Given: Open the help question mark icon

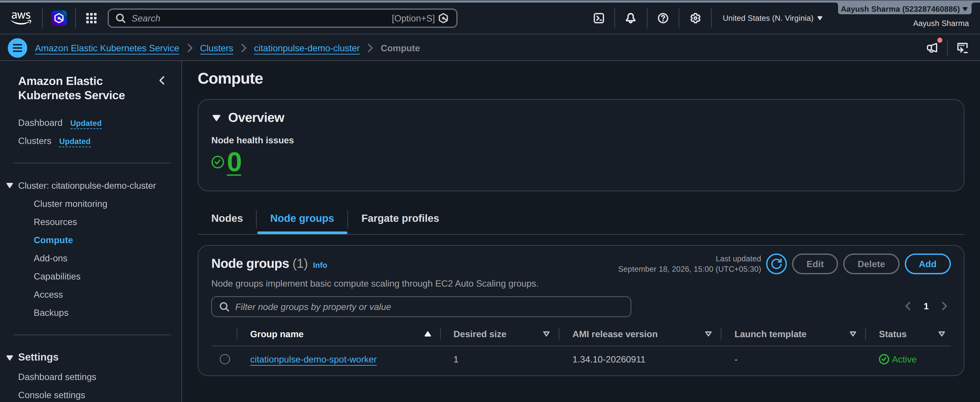Looking at the screenshot, I should coord(663,18).
